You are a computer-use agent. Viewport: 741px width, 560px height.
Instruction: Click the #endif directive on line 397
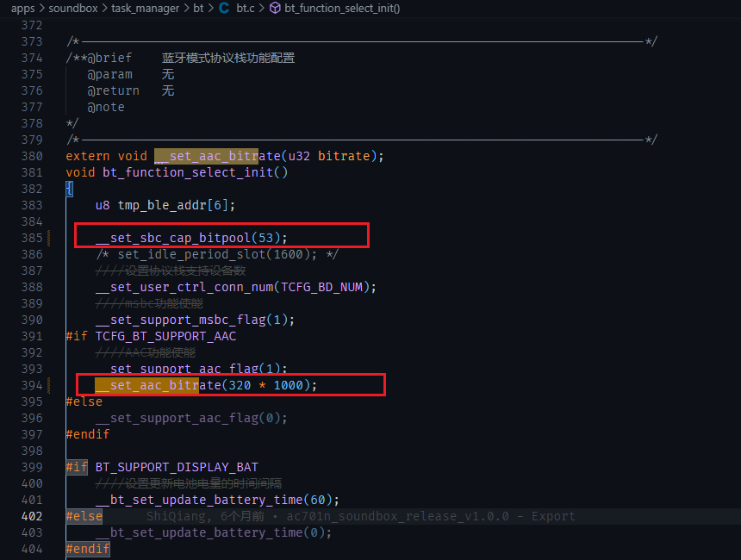[88, 434]
